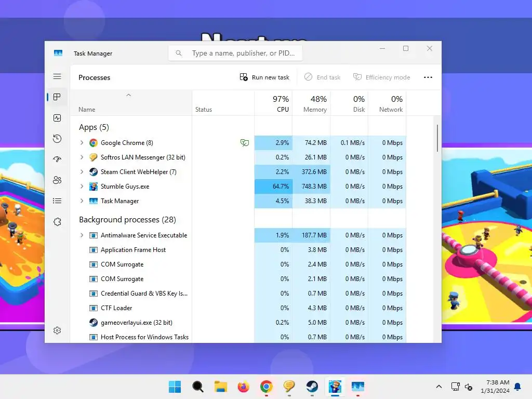
Task: Click the Efficiency mode button
Action: [x=382, y=77]
